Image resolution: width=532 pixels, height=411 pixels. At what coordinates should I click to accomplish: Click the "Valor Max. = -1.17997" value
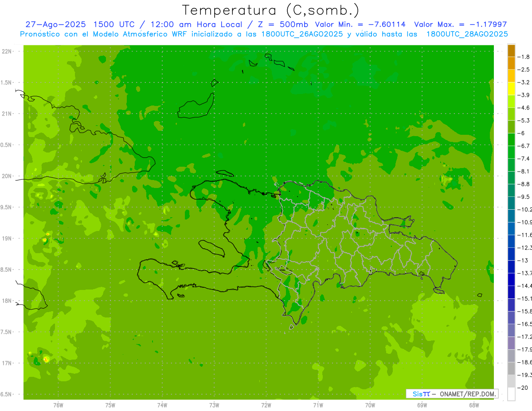(x=460, y=24)
